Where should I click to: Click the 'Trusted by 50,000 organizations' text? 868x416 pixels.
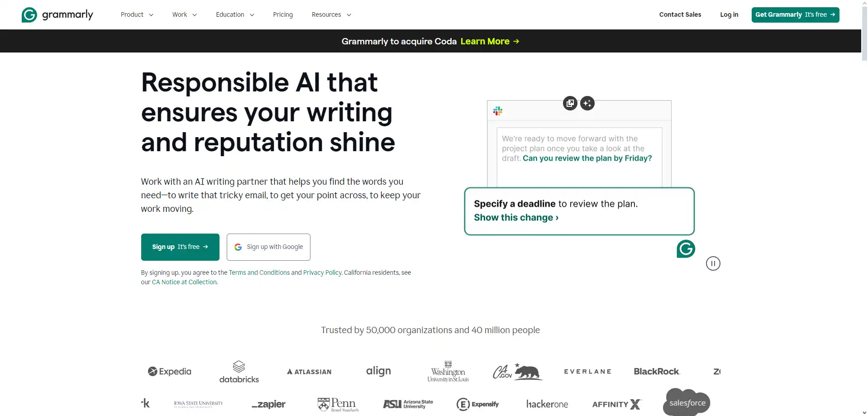tap(430, 330)
